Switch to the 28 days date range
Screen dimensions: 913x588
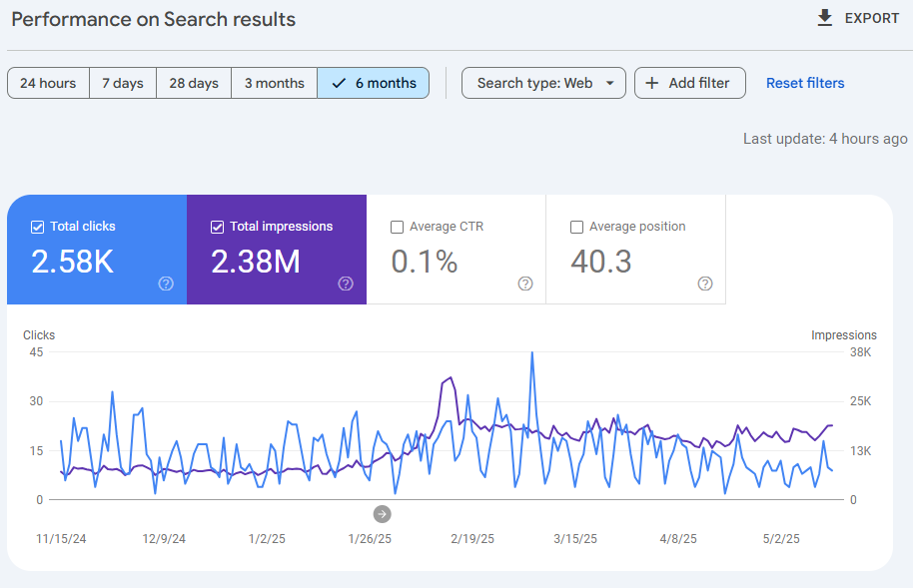tap(193, 83)
